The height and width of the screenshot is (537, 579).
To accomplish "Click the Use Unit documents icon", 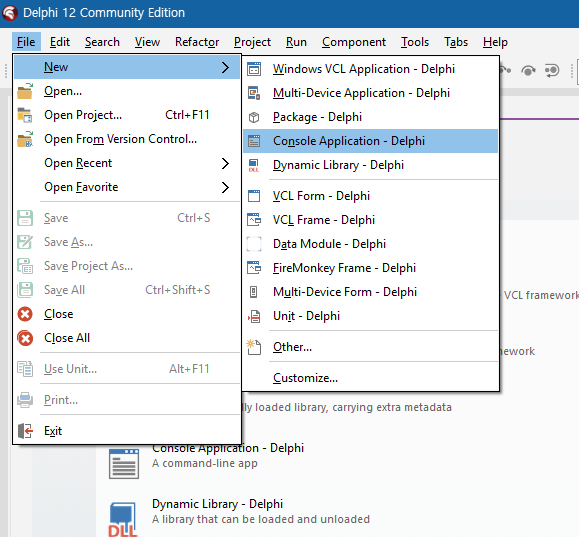I will [x=25, y=369].
